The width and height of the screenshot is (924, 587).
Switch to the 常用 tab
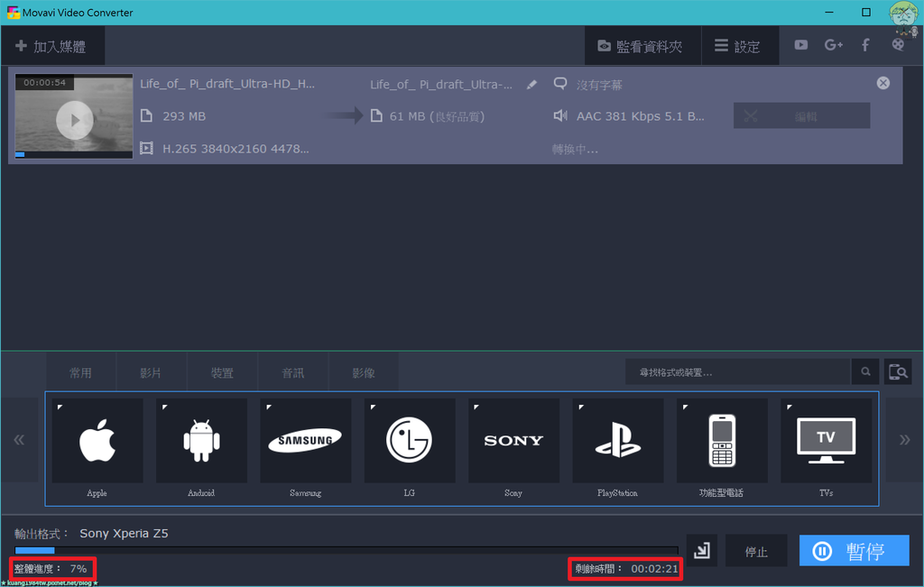coord(80,372)
